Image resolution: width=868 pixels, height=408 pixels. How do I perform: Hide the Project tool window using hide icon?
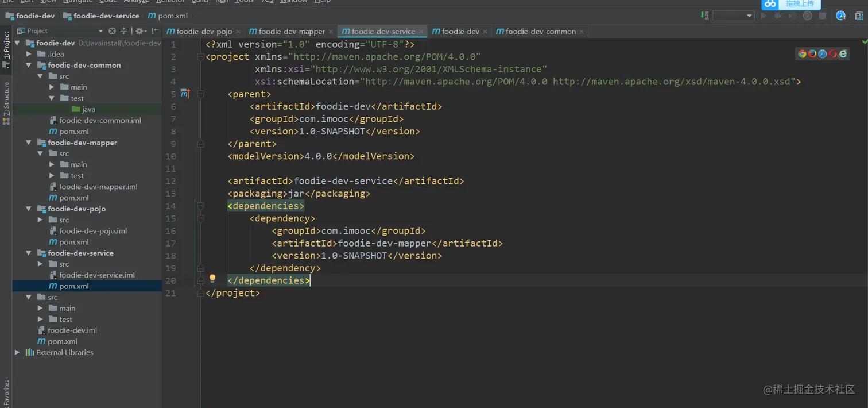tap(154, 31)
